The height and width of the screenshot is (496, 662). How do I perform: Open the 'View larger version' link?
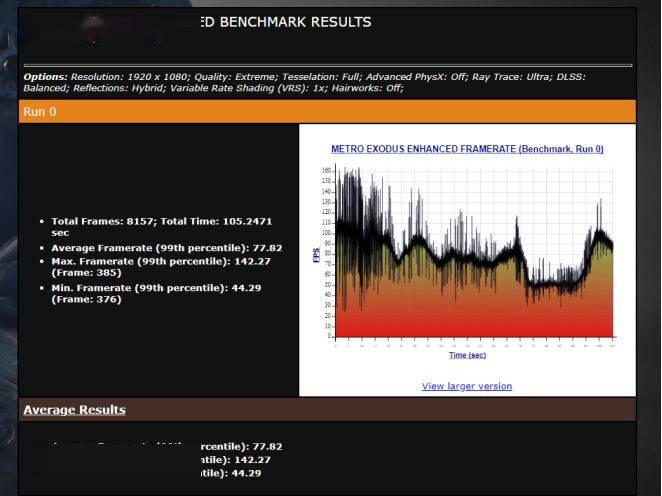pos(467,386)
